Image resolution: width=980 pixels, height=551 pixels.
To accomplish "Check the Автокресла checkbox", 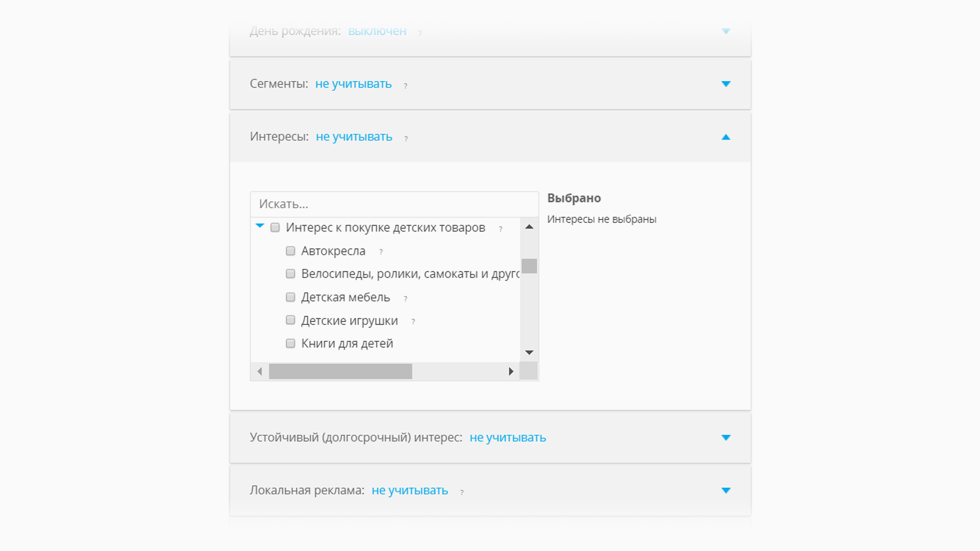I will point(290,251).
